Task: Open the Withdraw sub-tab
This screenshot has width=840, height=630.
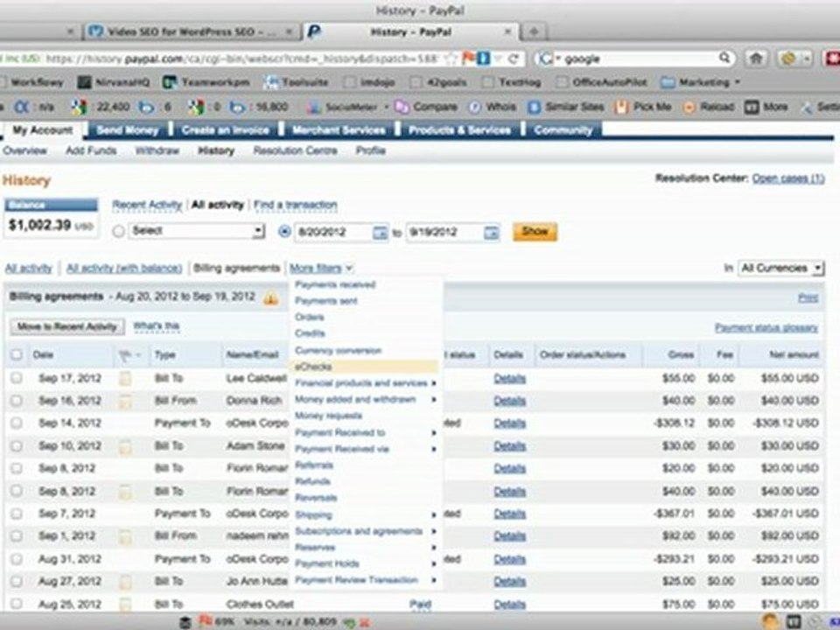Action: (x=157, y=150)
